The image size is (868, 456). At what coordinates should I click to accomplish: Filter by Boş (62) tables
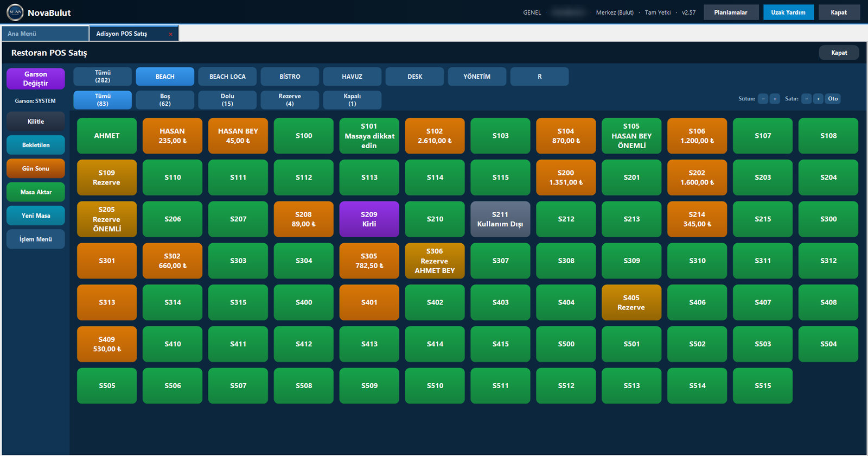[165, 100]
